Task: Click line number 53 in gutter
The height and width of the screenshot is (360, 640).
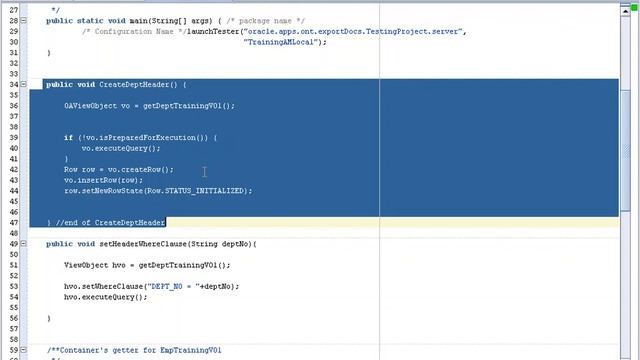Action: (x=13, y=287)
